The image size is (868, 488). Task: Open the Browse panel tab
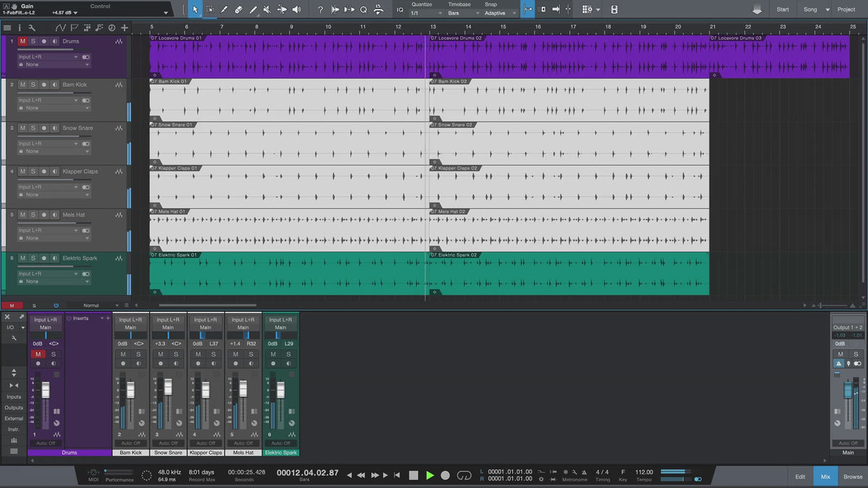tap(853, 476)
